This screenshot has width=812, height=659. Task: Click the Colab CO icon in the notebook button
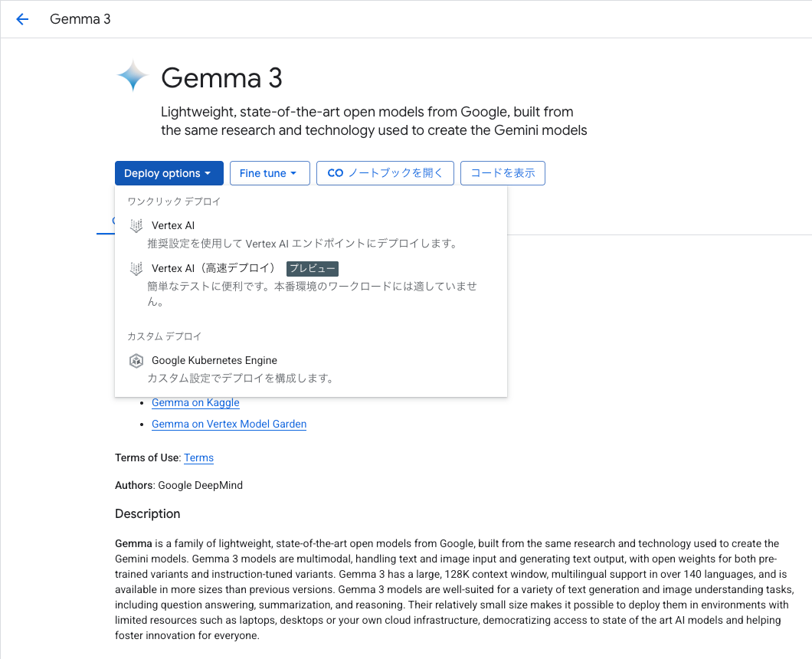[x=335, y=173]
